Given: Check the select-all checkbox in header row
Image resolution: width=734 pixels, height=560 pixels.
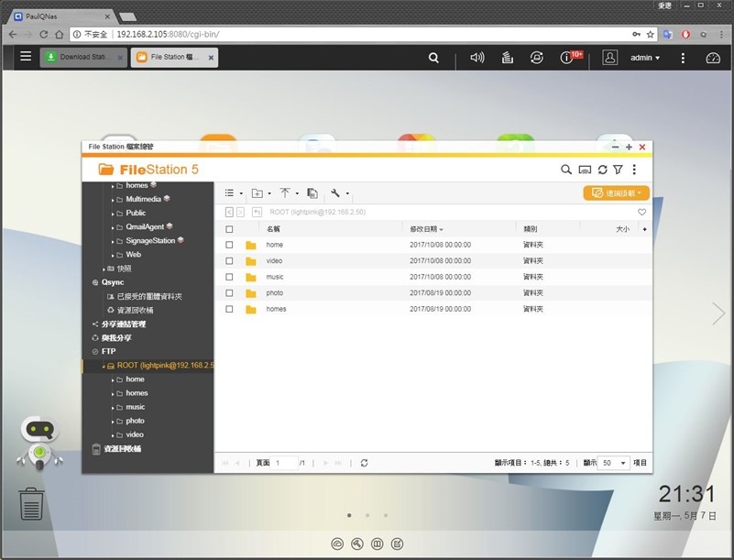Looking at the screenshot, I should point(229,229).
